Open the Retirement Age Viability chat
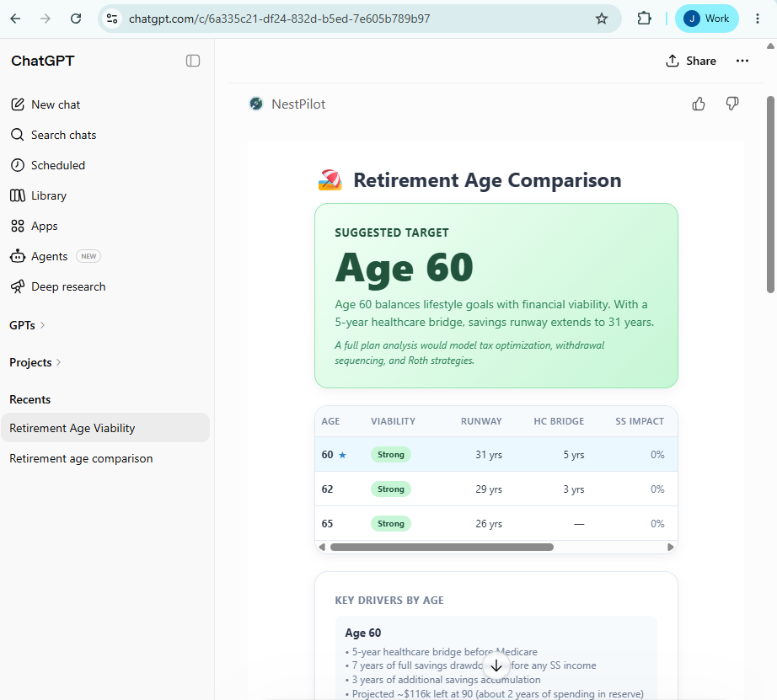The image size is (777, 700). (105, 428)
